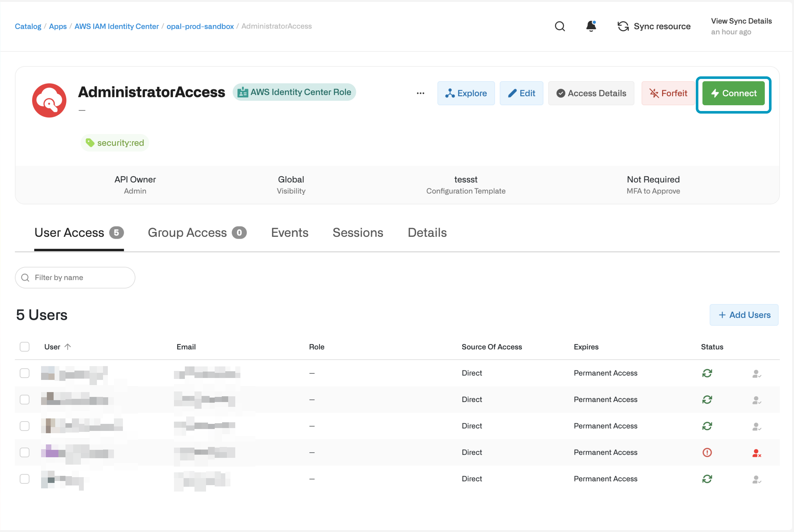
Task: Open opal-prod-sandbox breadcrumb link
Action: 200,26
